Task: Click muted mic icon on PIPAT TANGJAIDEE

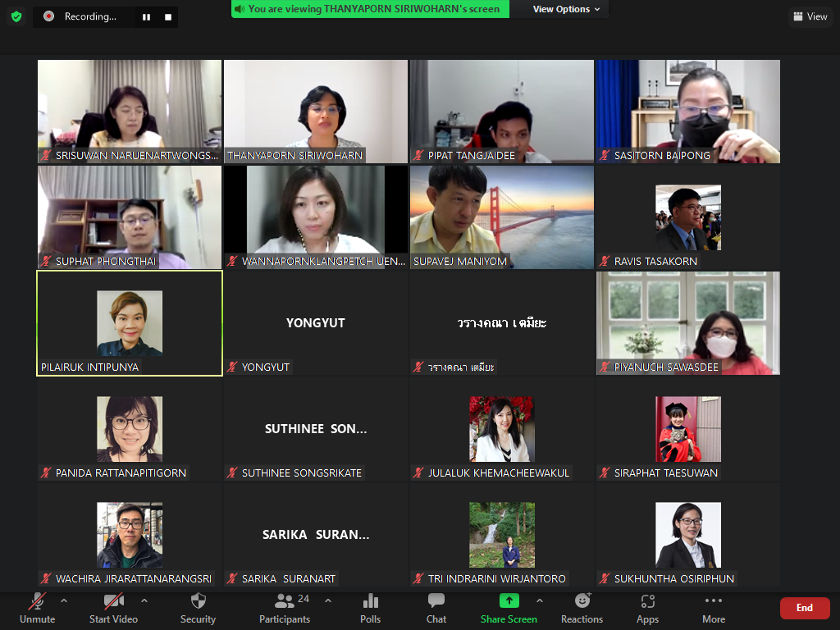Action: (418, 155)
